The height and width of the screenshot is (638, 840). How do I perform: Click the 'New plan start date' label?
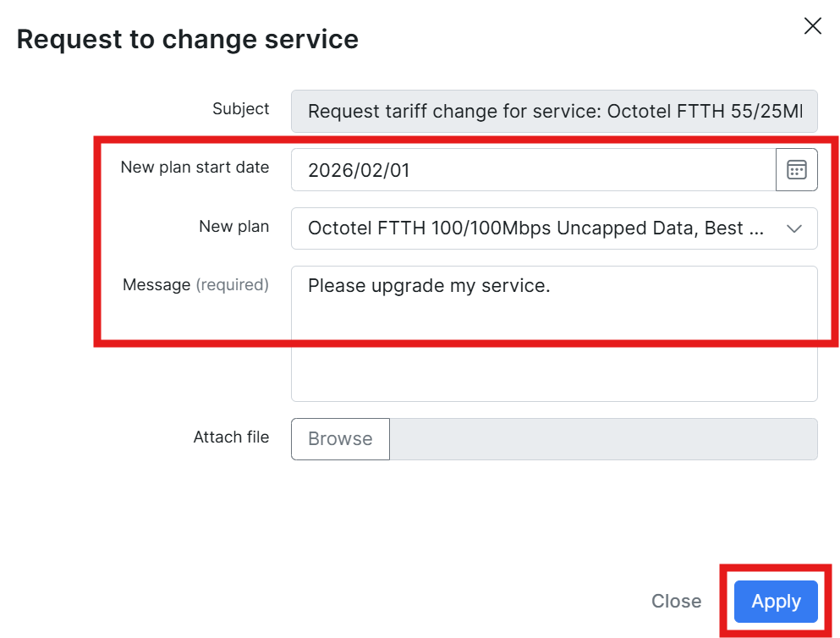195,168
